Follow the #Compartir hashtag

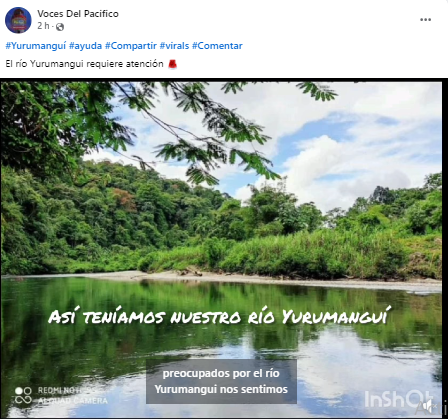[131, 46]
